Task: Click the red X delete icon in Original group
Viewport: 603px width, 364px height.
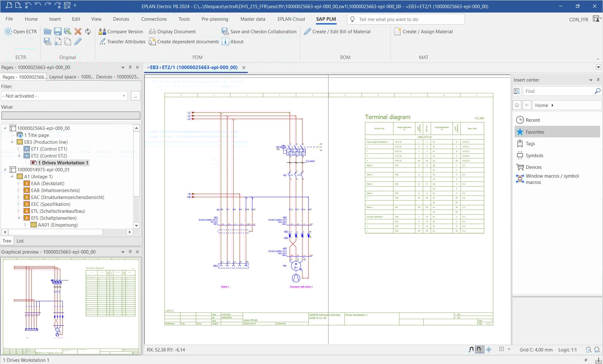Action: coord(78,31)
